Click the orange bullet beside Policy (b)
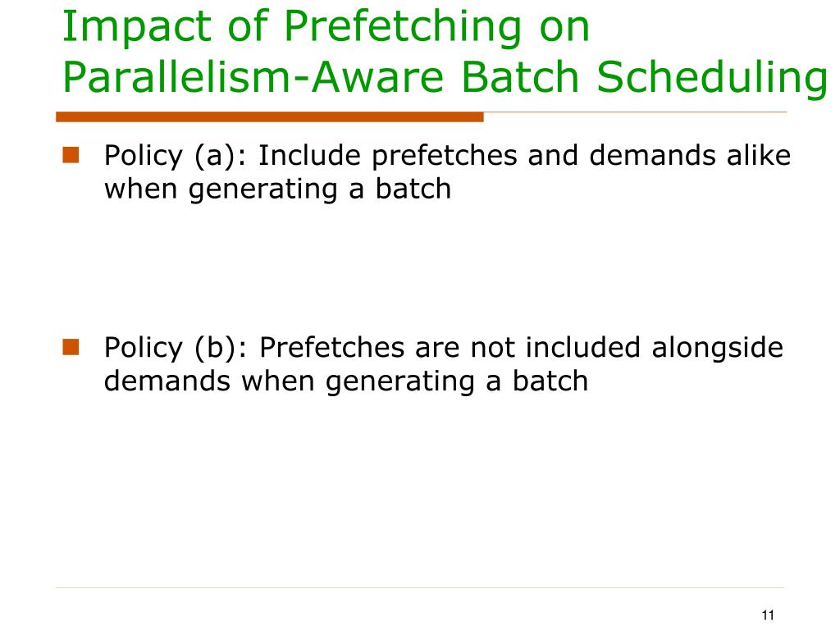Viewport: 840px width, 630px height. (x=71, y=347)
